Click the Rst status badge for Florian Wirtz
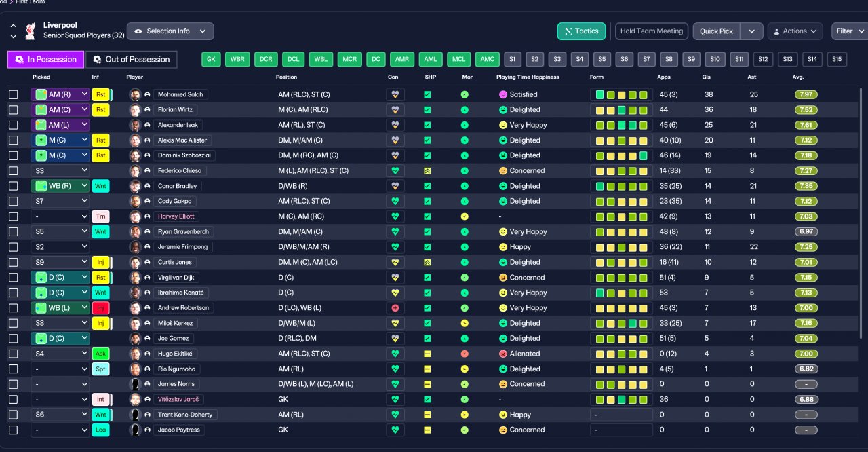 [x=100, y=110]
